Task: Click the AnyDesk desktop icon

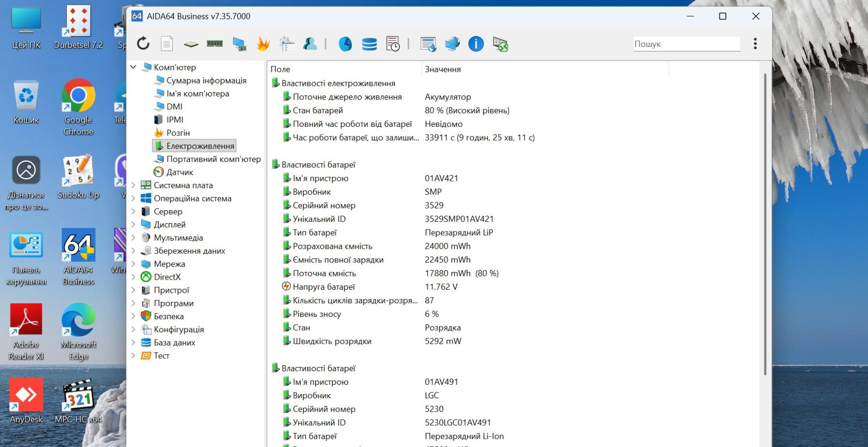Action: [x=26, y=401]
